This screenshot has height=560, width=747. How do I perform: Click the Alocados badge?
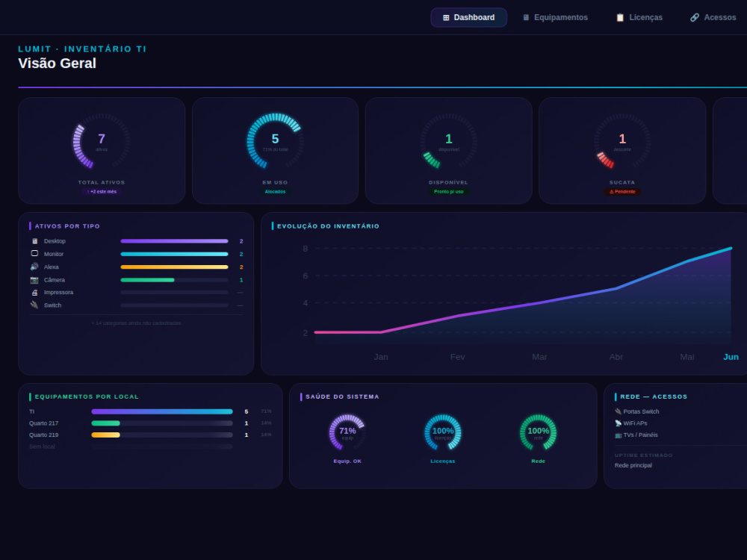coord(275,191)
